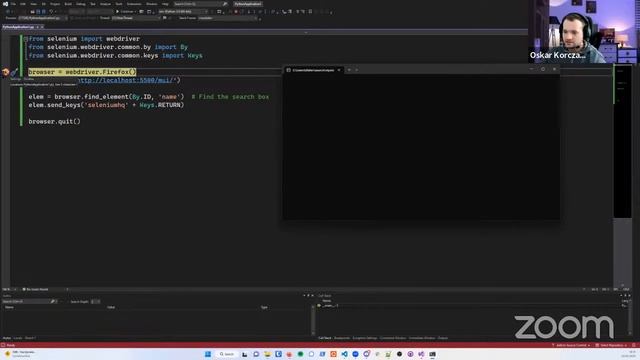Screen dimensions: 640x360
Task: Open the Stack Frame dropdown
Action: [228, 18]
